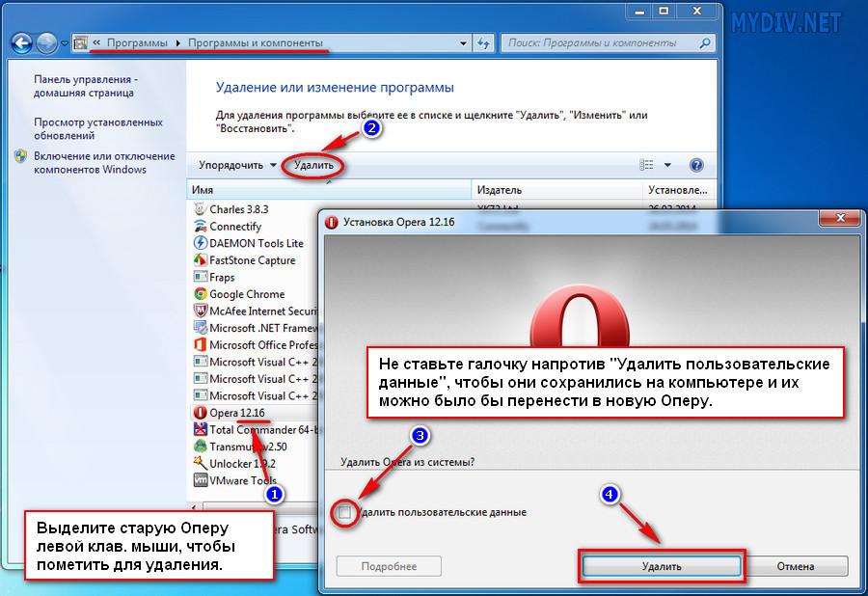
Task: Select the Fraps program icon
Action: (200, 277)
